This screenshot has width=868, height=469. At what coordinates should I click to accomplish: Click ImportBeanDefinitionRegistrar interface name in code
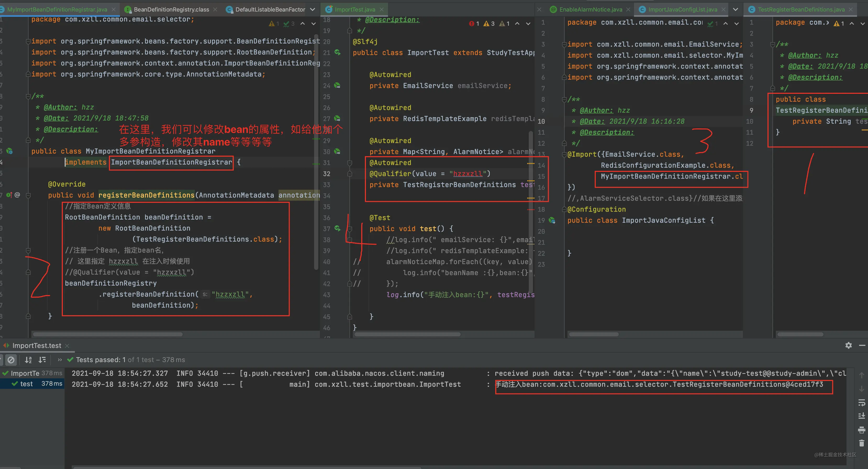tap(171, 162)
